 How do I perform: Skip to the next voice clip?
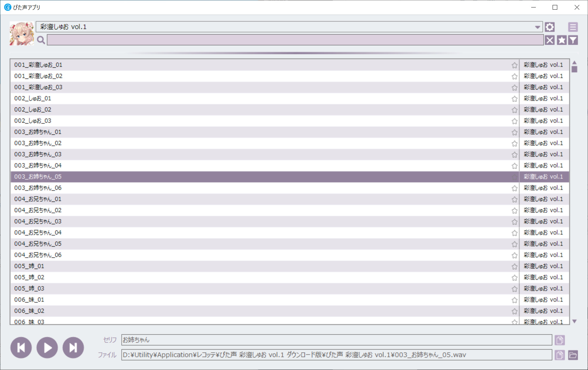coord(73,348)
